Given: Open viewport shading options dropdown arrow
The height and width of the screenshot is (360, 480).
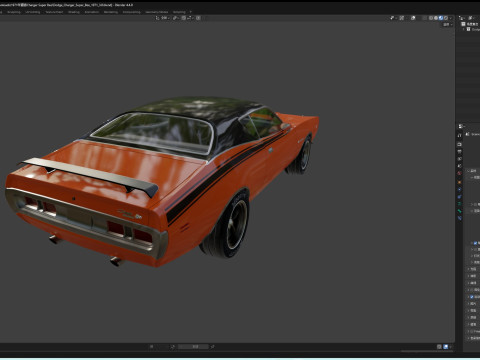Looking at the screenshot, I should coord(451,18).
